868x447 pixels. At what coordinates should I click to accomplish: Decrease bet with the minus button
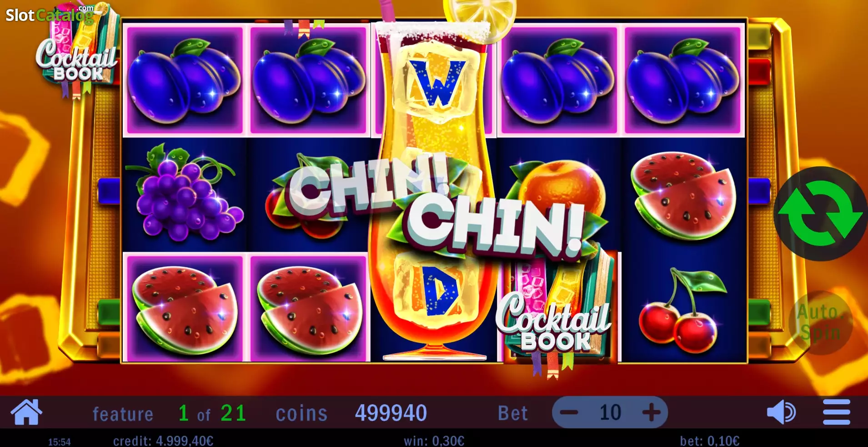point(569,413)
